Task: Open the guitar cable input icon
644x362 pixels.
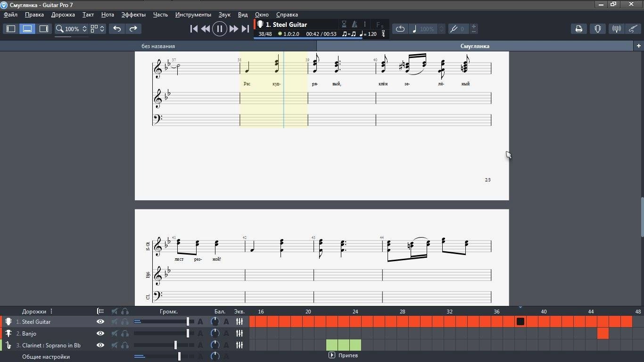Action: [633, 29]
